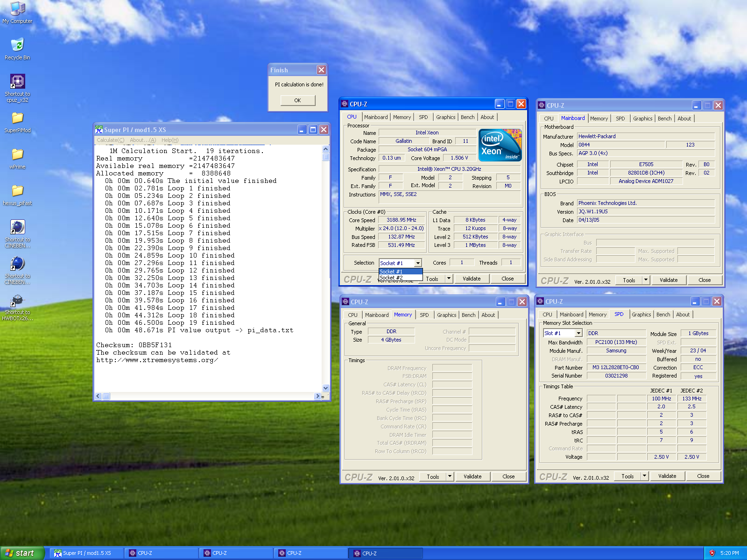Screen dimensions: 747x560
Task: Click Tools button in Mainboard window
Action: [x=629, y=280]
